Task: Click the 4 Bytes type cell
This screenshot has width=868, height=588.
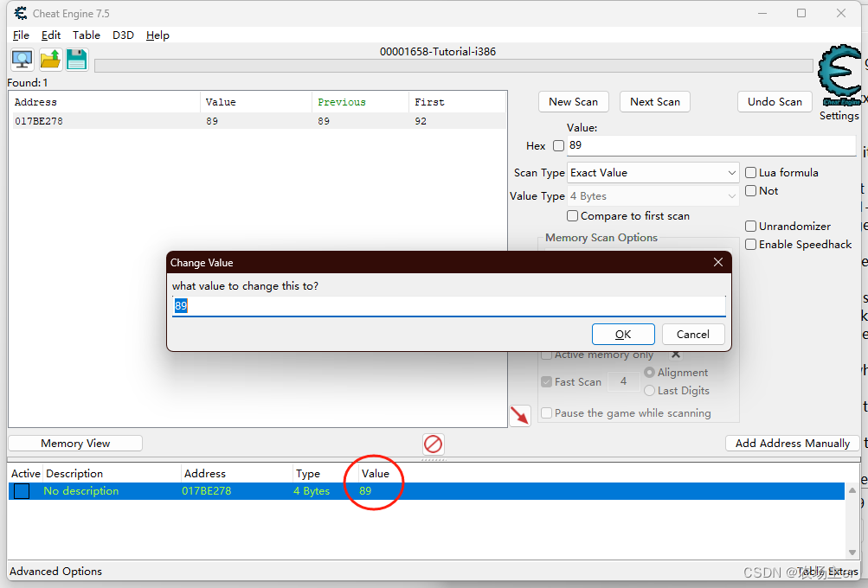Action: 311,490
